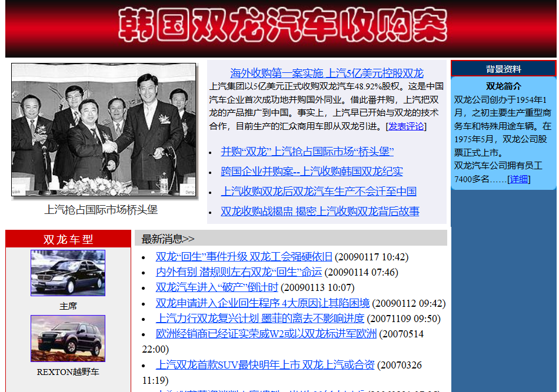Click the handshake ceremony photo
Screen dimensions: 559x392
[x=104, y=130]
